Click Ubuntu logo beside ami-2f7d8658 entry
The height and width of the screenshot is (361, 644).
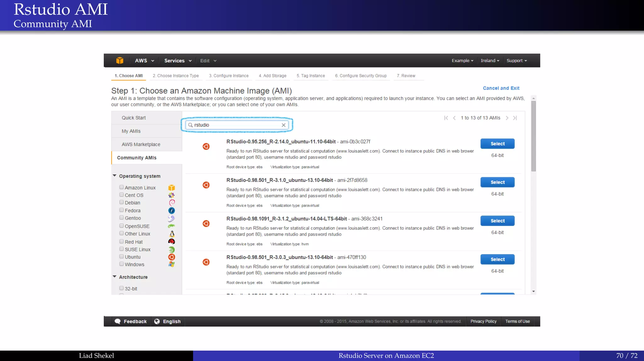click(x=206, y=185)
